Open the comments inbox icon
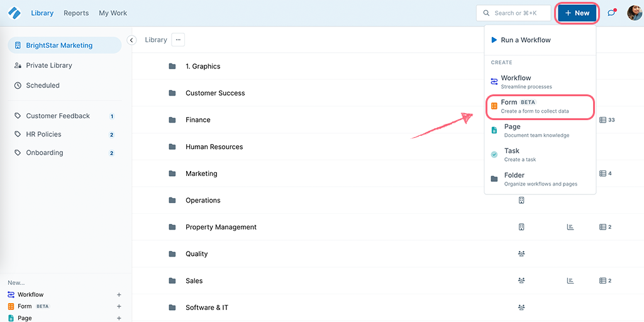Viewport: 644px width, 322px height. coord(611,13)
